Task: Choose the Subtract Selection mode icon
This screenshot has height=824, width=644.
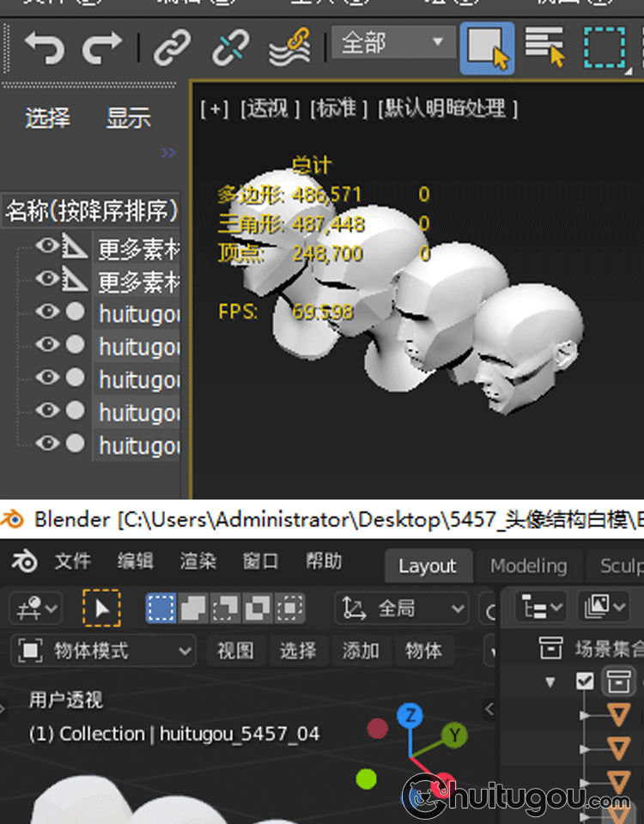Action: [225, 608]
